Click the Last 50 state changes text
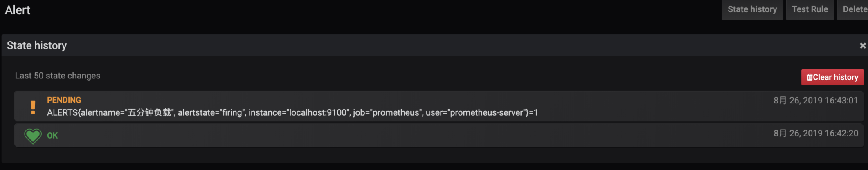The height and width of the screenshot is (170, 868). click(x=58, y=76)
